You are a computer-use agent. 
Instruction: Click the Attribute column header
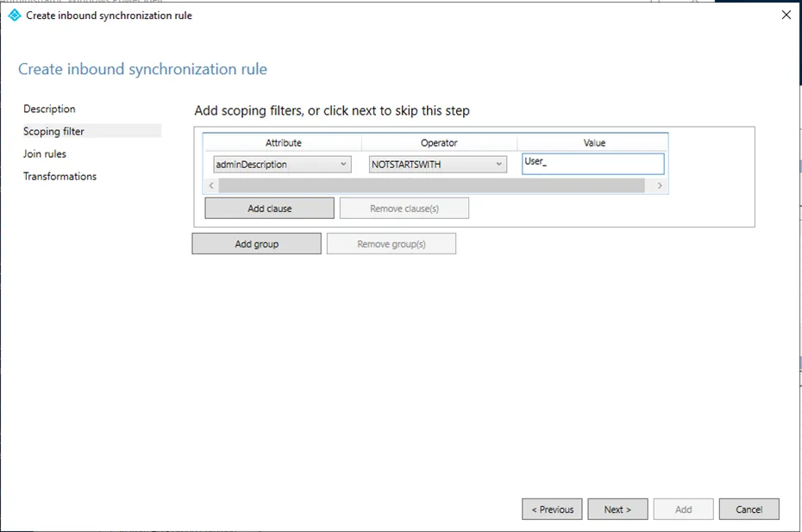click(x=283, y=142)
